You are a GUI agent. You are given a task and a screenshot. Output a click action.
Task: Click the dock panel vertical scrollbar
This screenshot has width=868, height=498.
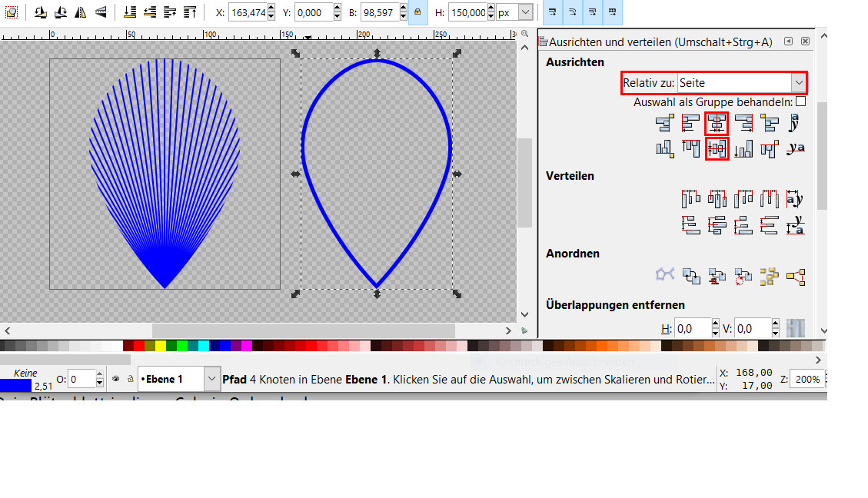(822, 155)
